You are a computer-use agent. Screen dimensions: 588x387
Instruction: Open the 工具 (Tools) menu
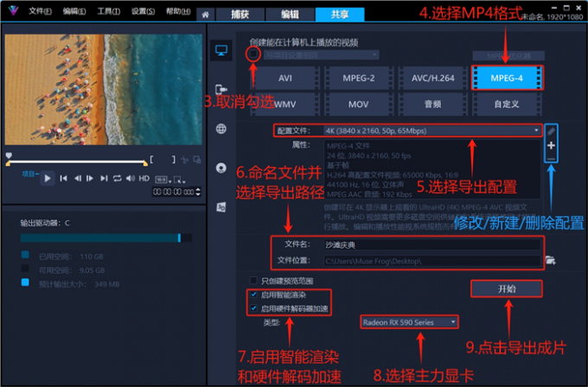point(109,11)
